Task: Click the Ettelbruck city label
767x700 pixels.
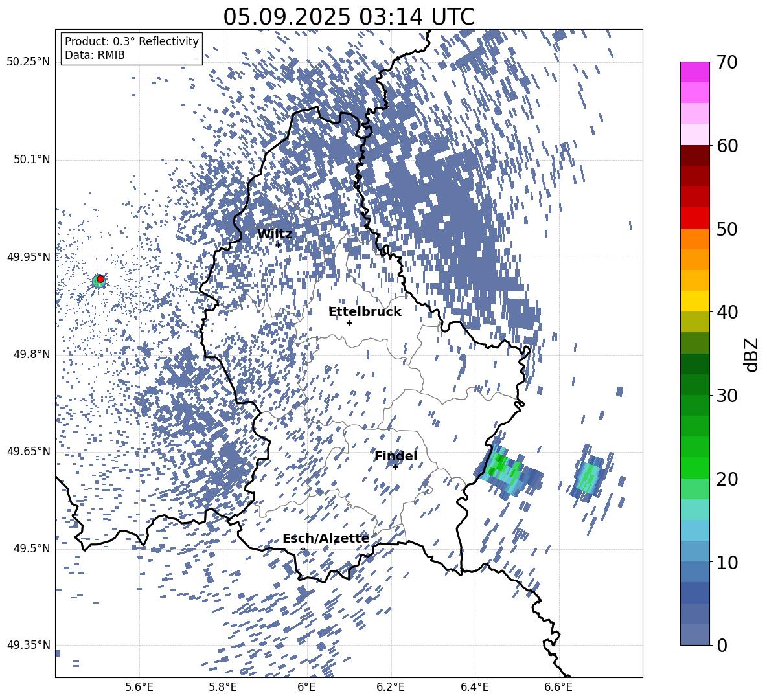Action: [365, 312]
